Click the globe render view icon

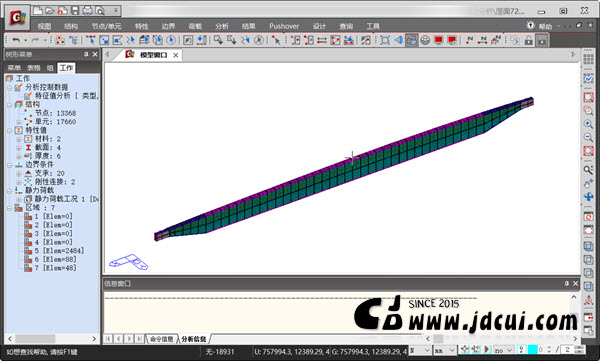[425, 40]
